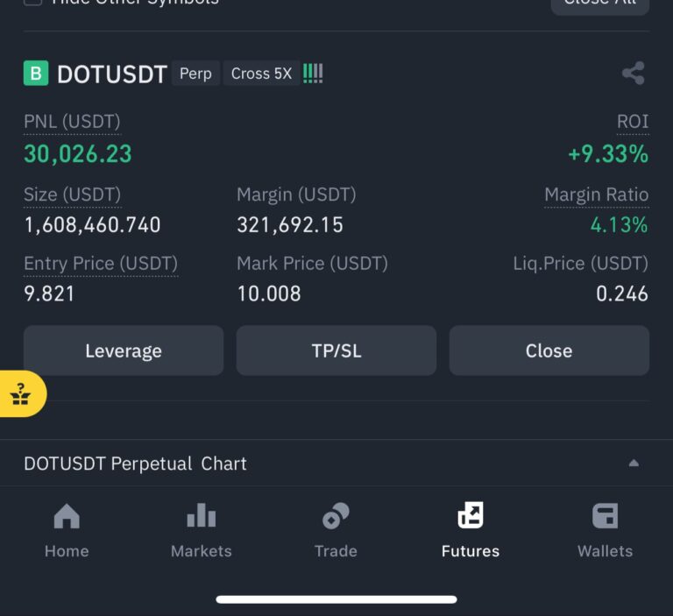Close the DOTUSDT position

[x=549, y=350]
